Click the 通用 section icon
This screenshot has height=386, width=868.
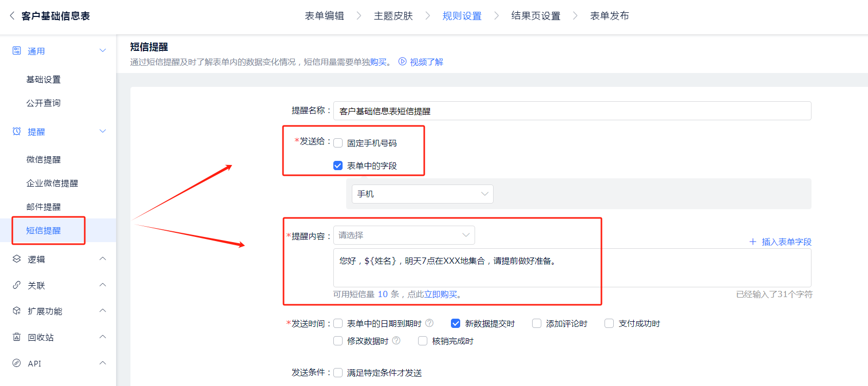pyautogui.click(x=16, y=50)
